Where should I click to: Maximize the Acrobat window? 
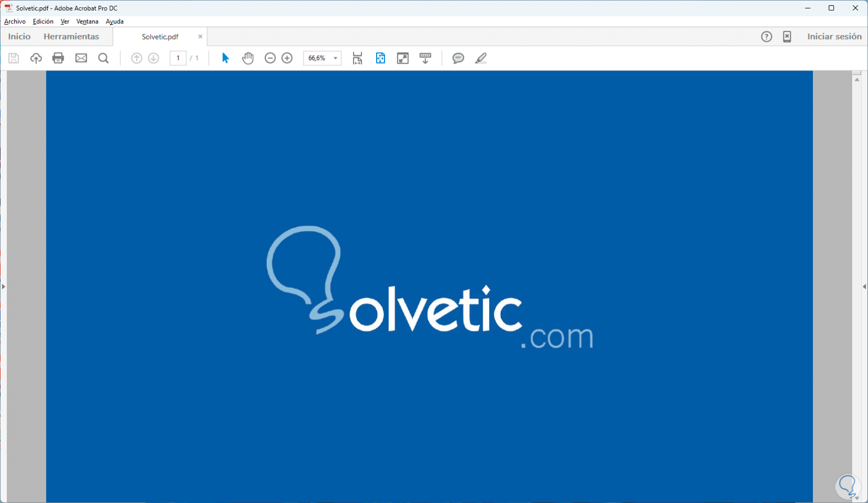(x=831, y=8)
